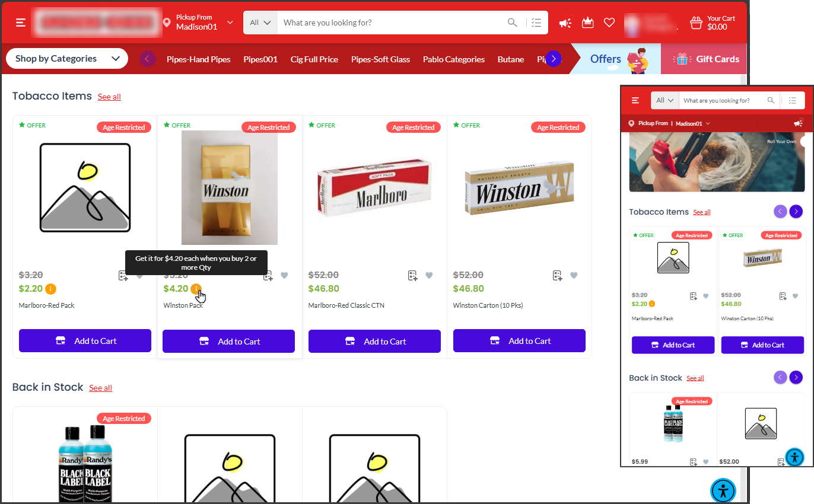
Task: Click the location pin icon in mobile preview
Action: click(x=632, y=123)
